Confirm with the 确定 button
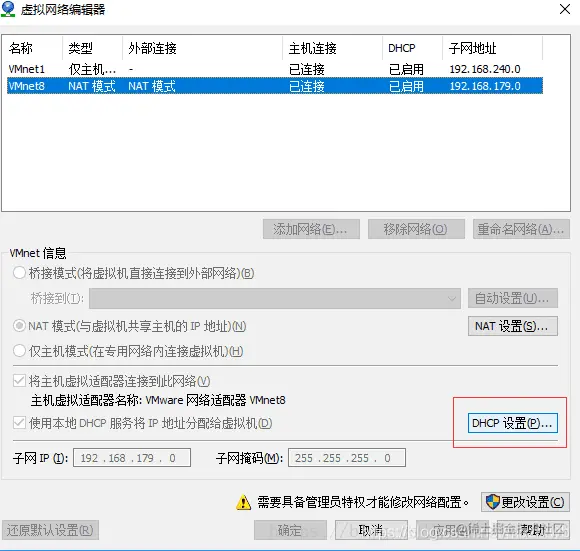This screenshot has height=551, width=580. (290, 530)
